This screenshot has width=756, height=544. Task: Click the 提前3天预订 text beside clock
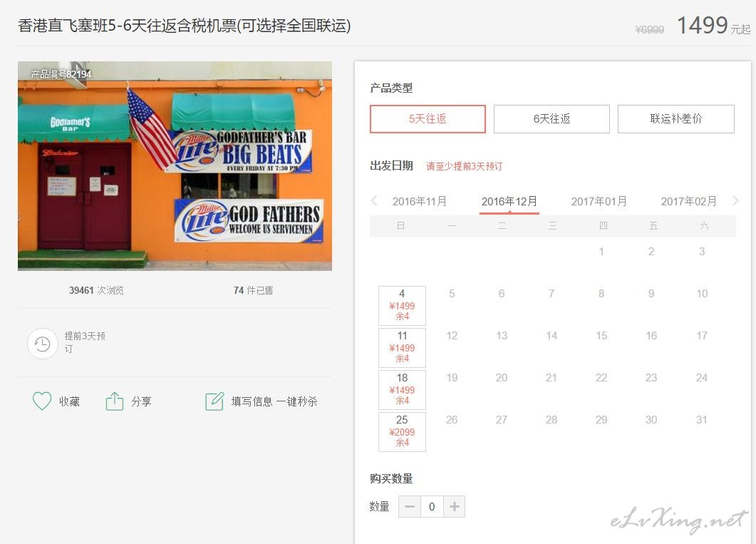coord(85,342)
